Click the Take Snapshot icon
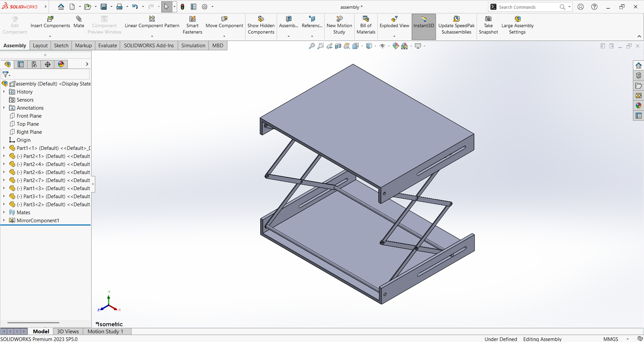Screen dimensions: 644x342 tap(488, 19)
